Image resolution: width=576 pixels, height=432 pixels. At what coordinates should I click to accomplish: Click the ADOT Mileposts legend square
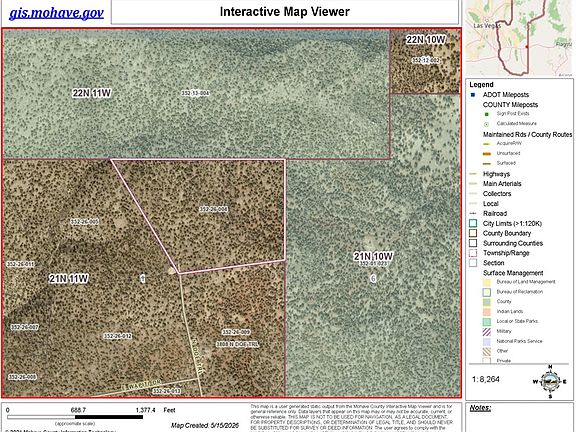(473, 95)
